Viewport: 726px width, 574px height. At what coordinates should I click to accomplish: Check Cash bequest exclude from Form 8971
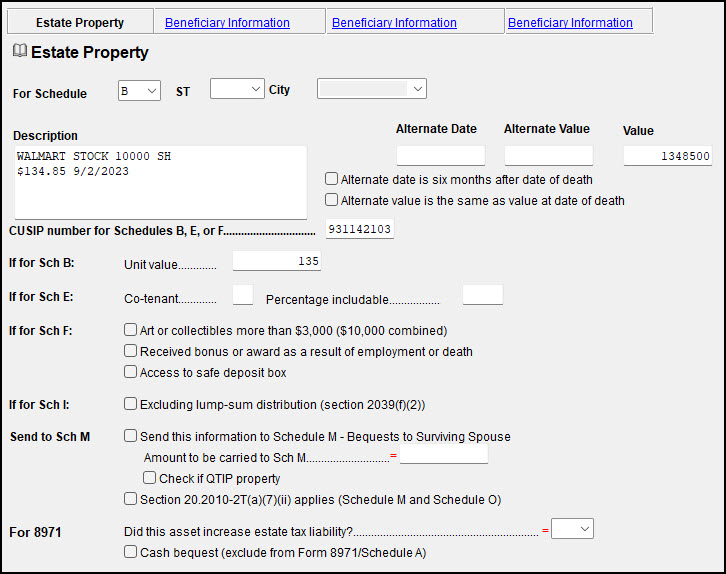131,552
